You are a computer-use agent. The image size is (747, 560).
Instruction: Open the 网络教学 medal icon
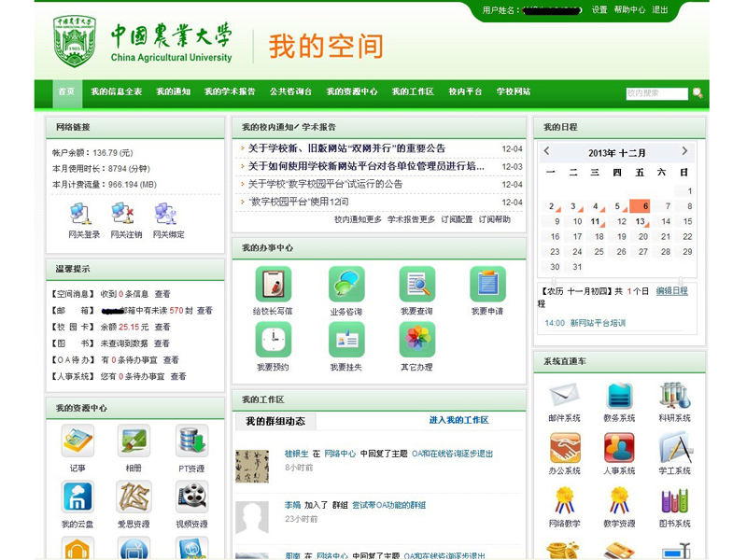(565, 500)
